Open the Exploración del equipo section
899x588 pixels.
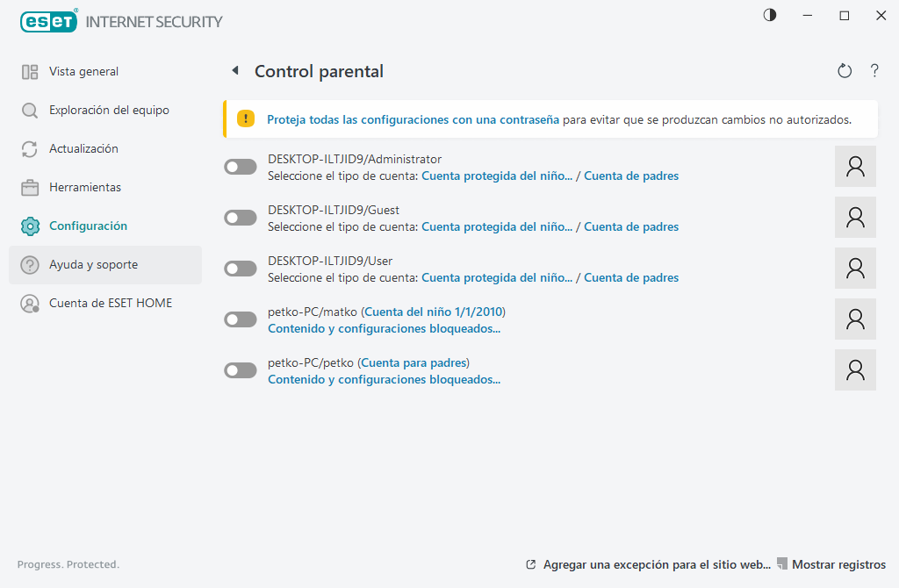(x=109, y=110)
